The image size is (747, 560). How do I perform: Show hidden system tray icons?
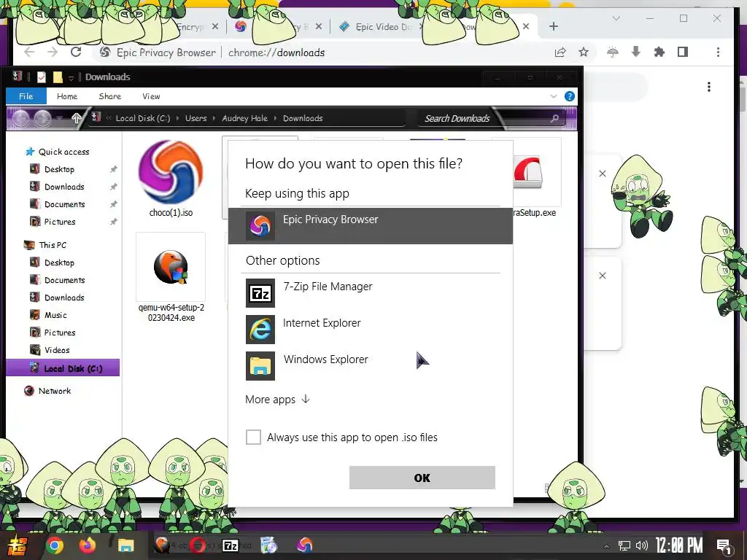(606, 546)
